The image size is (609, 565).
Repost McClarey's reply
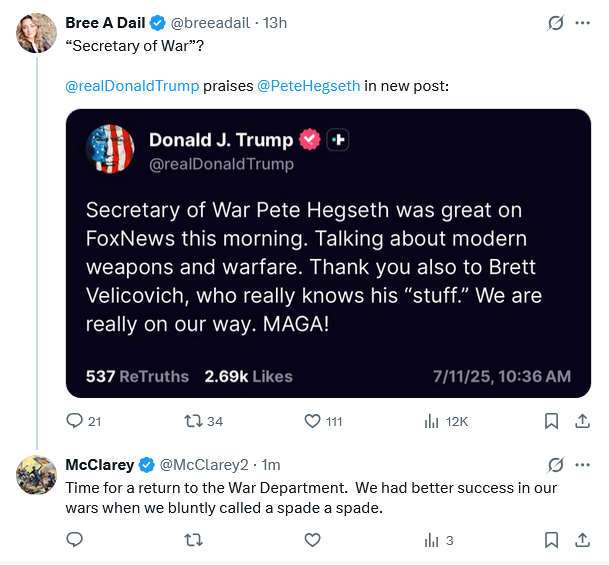pyautogui.click(x=193, y=540)
